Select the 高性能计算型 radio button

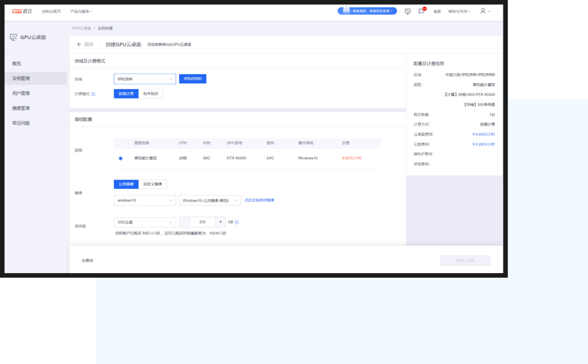pyautogui.click(x=121, y=158)
